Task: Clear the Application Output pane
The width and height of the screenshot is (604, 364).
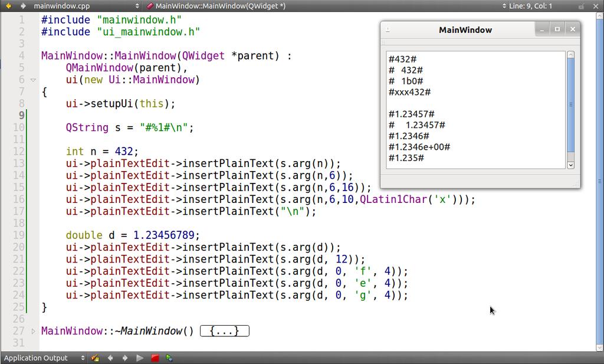Action: click(x=95, y=358)
